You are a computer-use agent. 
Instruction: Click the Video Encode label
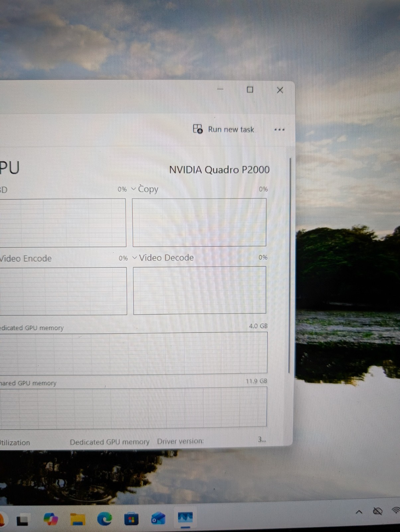click(x=26, y=258)
